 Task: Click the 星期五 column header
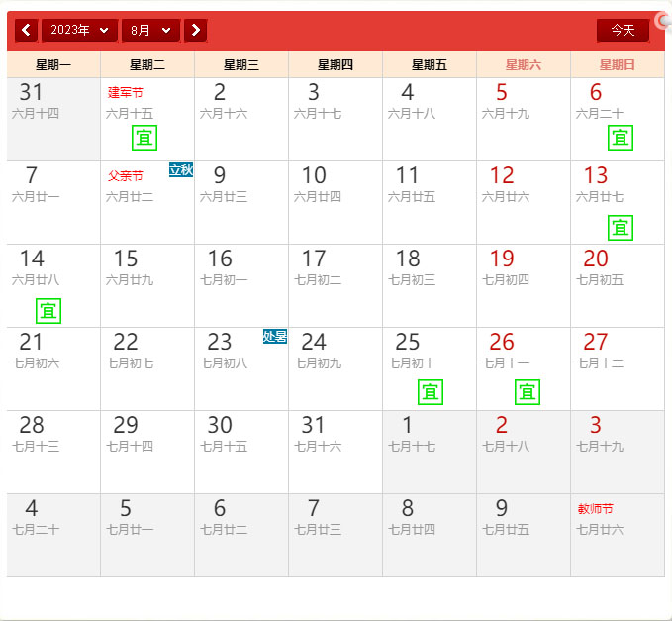pos(430,64)
